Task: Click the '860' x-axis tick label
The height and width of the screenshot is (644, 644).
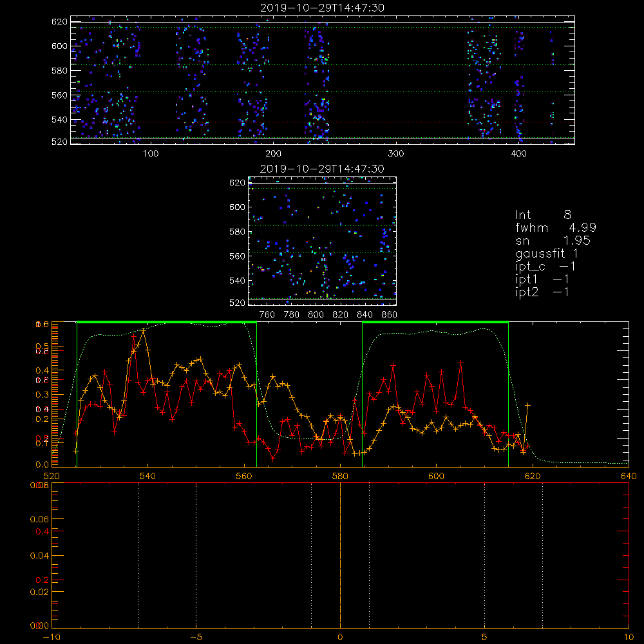Action: coord(390,315)
